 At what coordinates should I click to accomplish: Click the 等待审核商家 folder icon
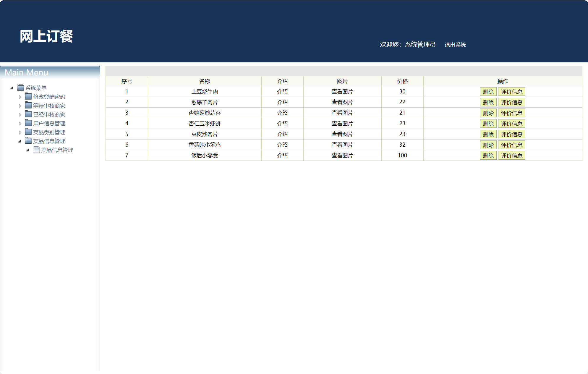(28, 105)
